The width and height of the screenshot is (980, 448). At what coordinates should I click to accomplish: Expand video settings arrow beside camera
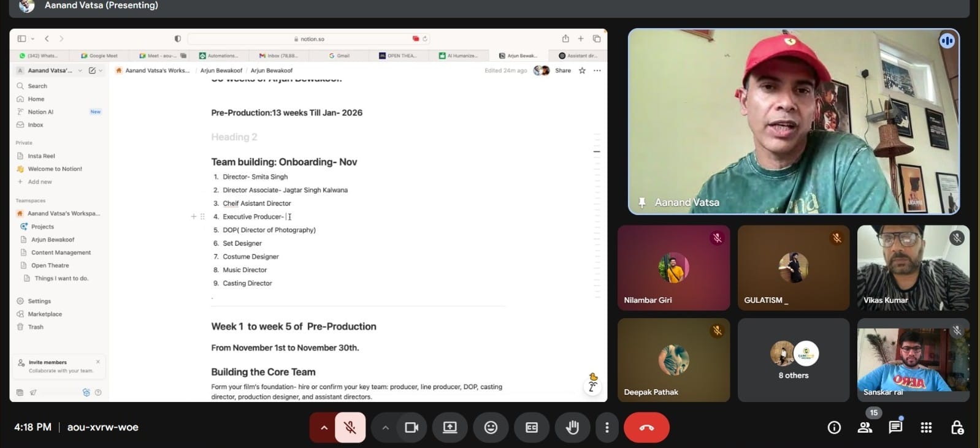(385, 428)
